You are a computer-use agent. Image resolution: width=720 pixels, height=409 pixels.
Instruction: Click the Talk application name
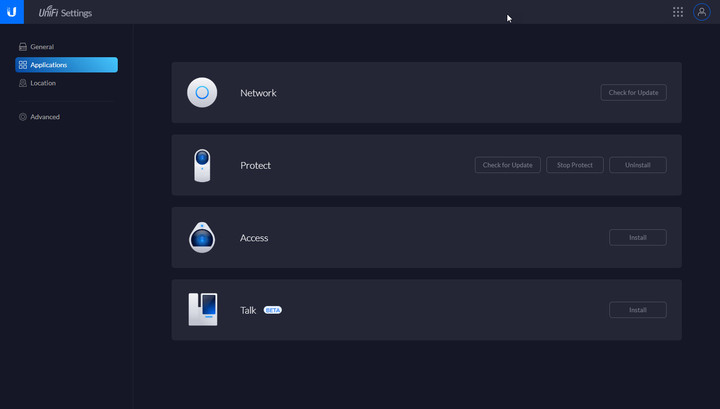248,310
